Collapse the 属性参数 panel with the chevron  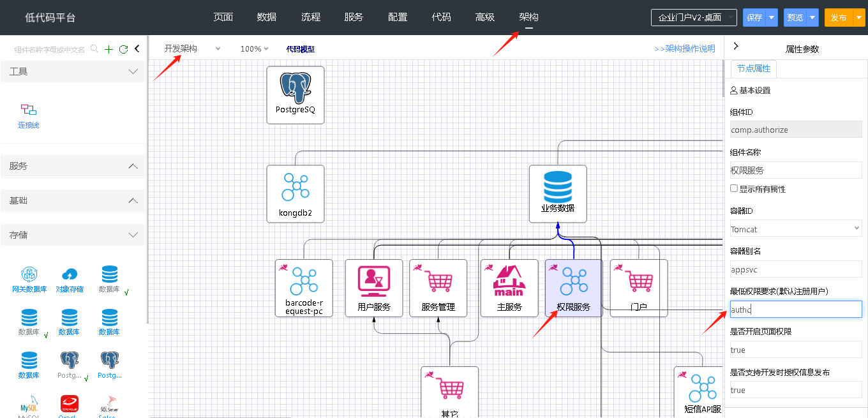point(736,46)
